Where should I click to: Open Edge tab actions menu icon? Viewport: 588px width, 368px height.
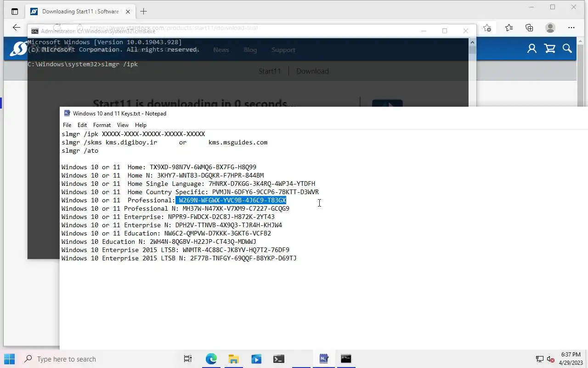click(x=15, y=11)
